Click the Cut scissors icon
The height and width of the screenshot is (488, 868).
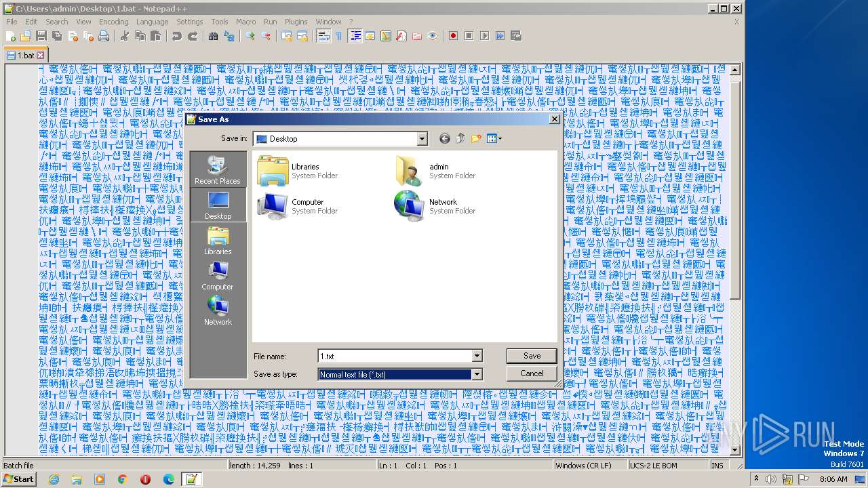(125, 36)
